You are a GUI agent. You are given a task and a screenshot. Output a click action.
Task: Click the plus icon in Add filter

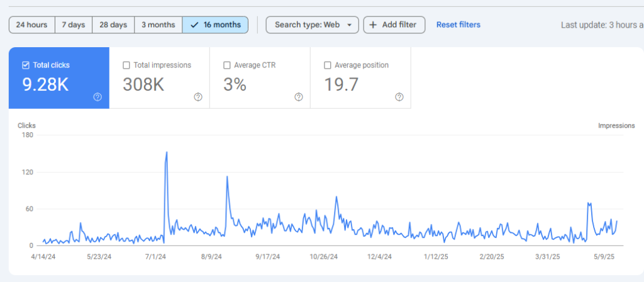[x=373, y=25]
